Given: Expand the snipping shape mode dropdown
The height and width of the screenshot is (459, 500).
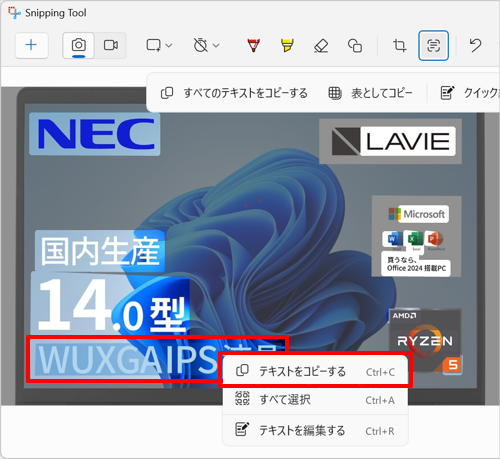Looking at the screenshot, I should (x=159, y=45).
